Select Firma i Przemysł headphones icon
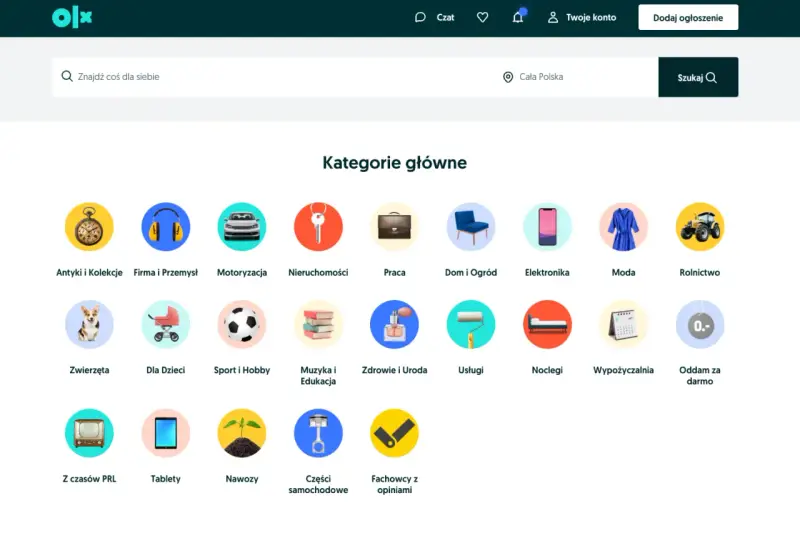800x543 pixels. (166, 227)
